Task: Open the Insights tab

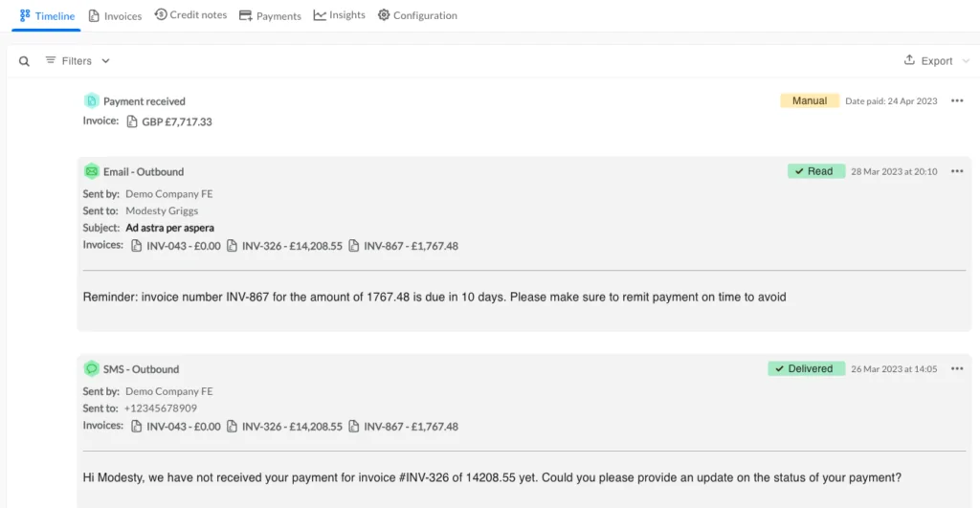Action: (x=340, y=14)
